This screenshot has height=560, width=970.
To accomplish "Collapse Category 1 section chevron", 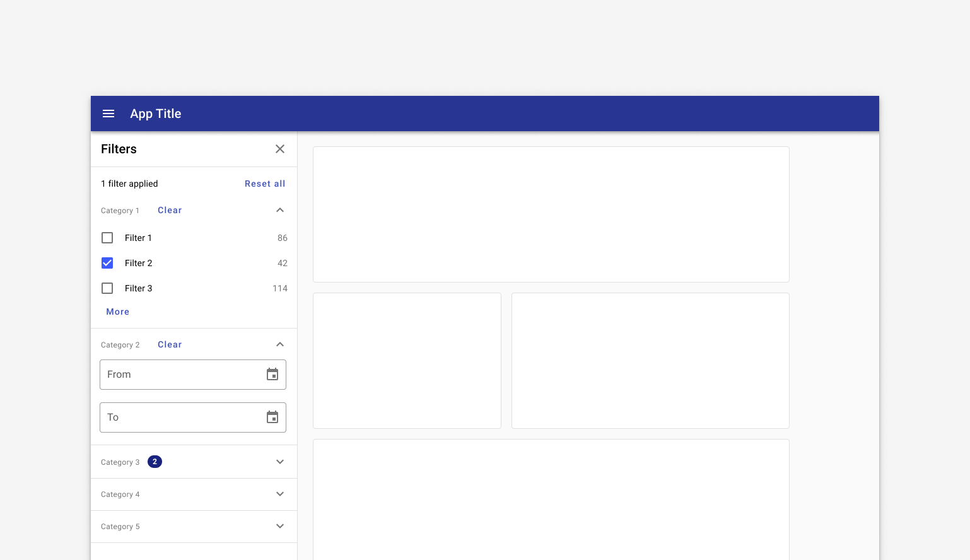I will click(280, 210).
